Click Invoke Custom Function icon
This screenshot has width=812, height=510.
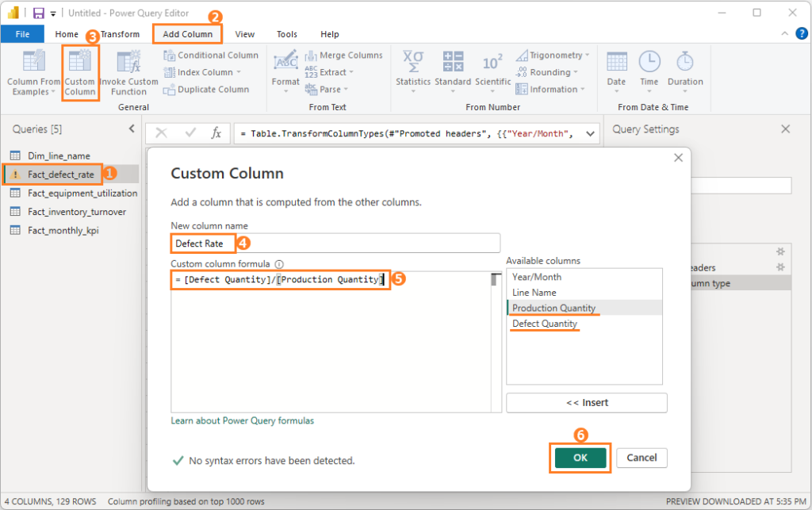pos(128,72)
